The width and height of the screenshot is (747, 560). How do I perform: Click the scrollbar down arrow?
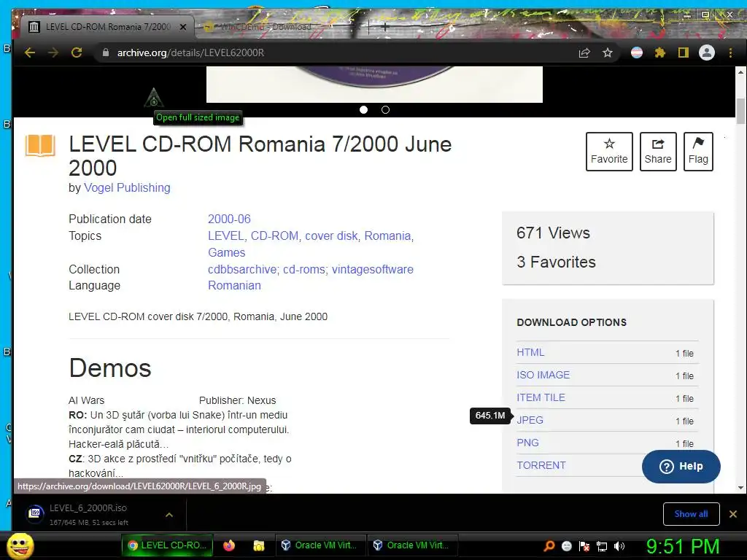pos(740,488)
